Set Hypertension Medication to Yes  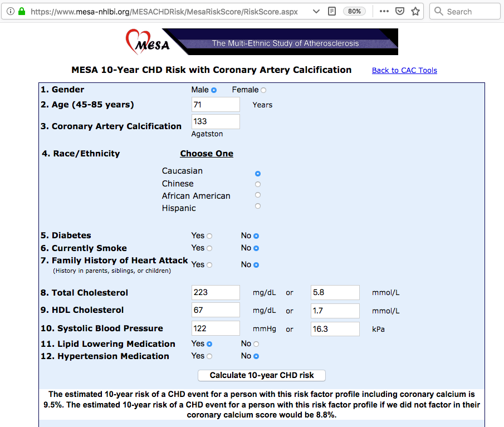pyautogui.click(x=209, y=356)
